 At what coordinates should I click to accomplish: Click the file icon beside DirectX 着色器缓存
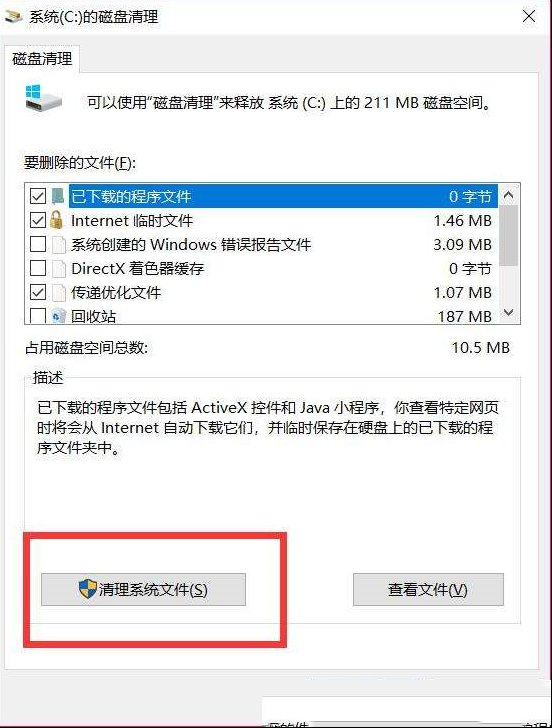[x=58, y=268]
